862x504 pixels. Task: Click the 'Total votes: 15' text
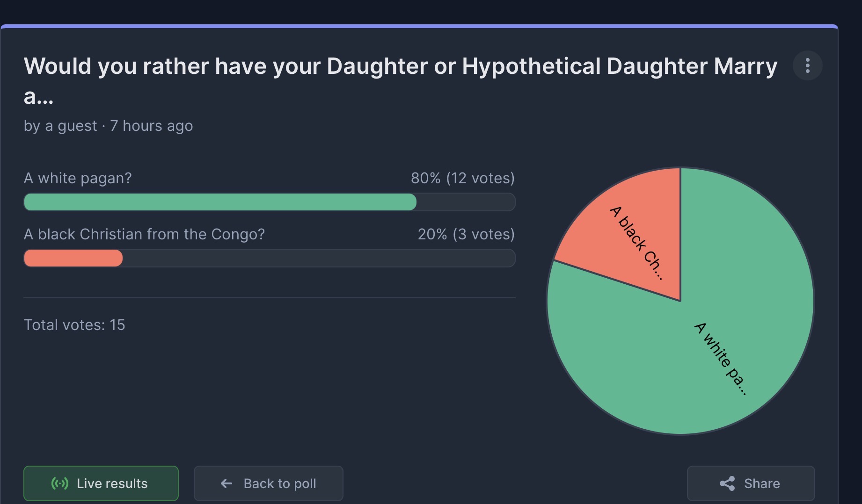[74, 325]
